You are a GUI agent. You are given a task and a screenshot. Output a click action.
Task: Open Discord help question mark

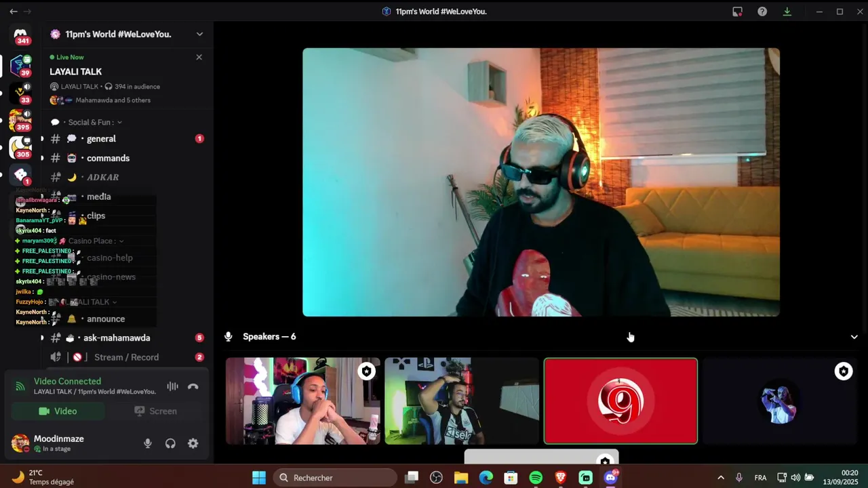(x=762, y=12)
